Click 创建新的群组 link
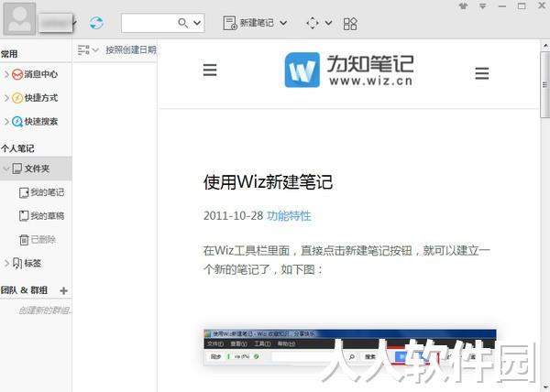The width and height of the screenshot is (550, 392). click(45, 310)
